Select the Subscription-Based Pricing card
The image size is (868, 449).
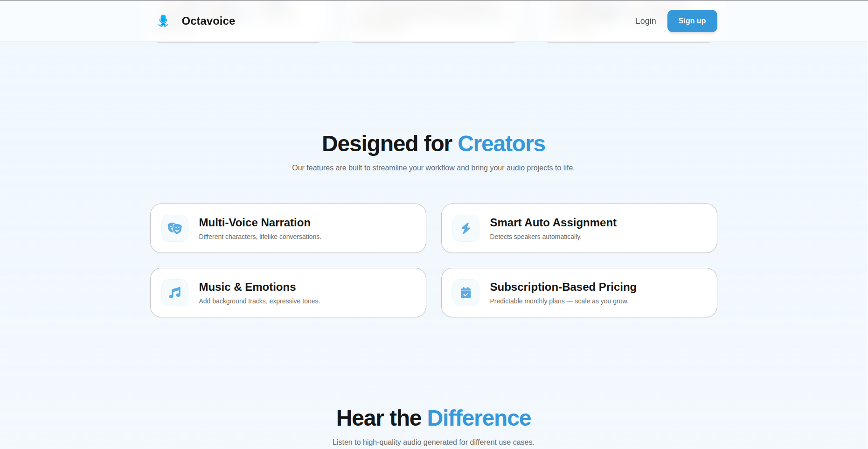[x=579, y=293]
